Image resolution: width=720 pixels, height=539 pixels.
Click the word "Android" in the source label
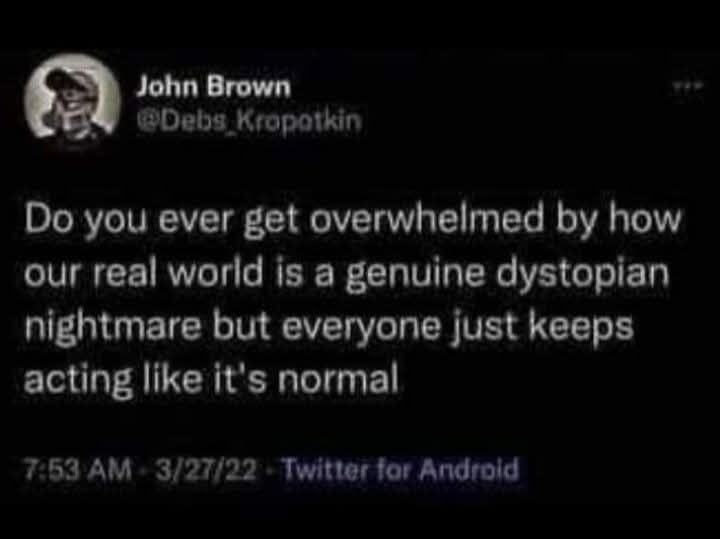(469, 469)
